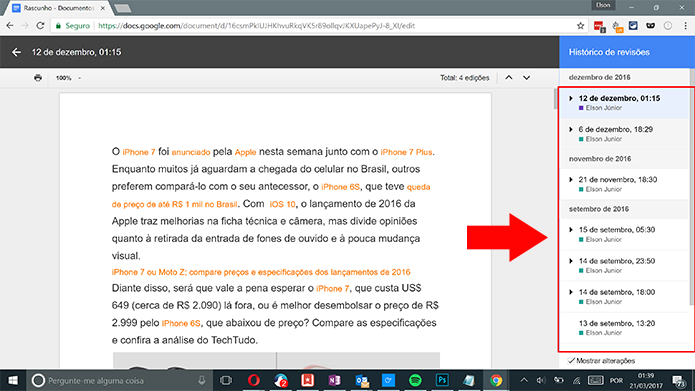Open the iPhone 7 Plus link
The height and width of the screenshot is (391, 695).
406,152
